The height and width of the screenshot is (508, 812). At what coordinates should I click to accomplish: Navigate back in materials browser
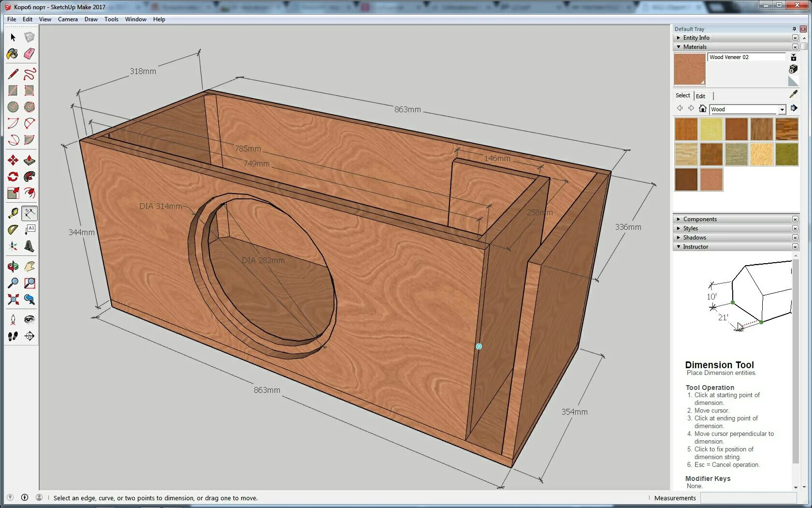coord(680,108)
